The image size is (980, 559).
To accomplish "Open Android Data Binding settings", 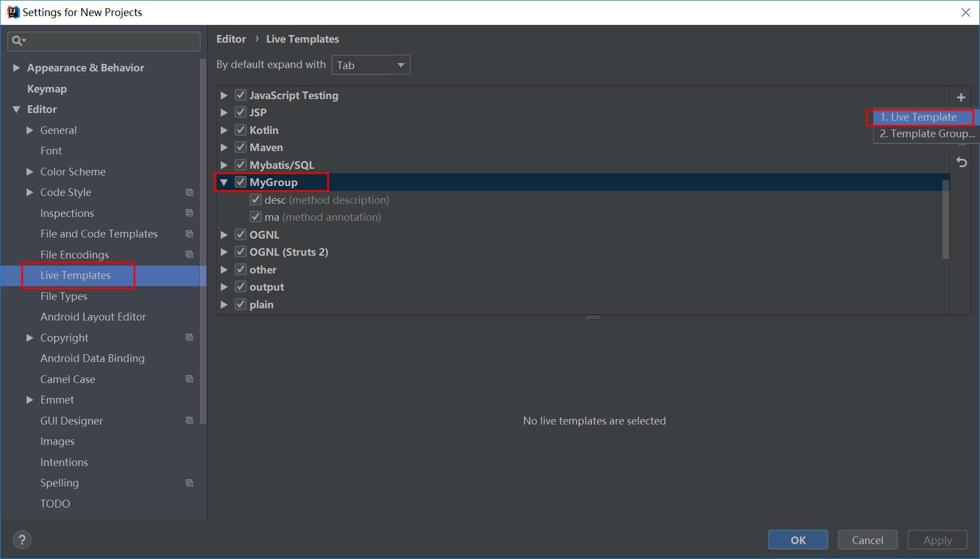I will coord(92,358).
